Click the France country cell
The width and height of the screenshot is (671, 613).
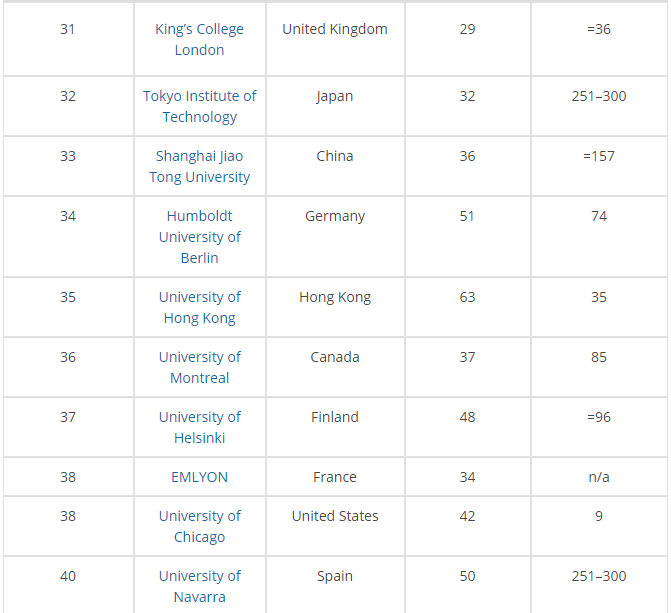(334, 477)
